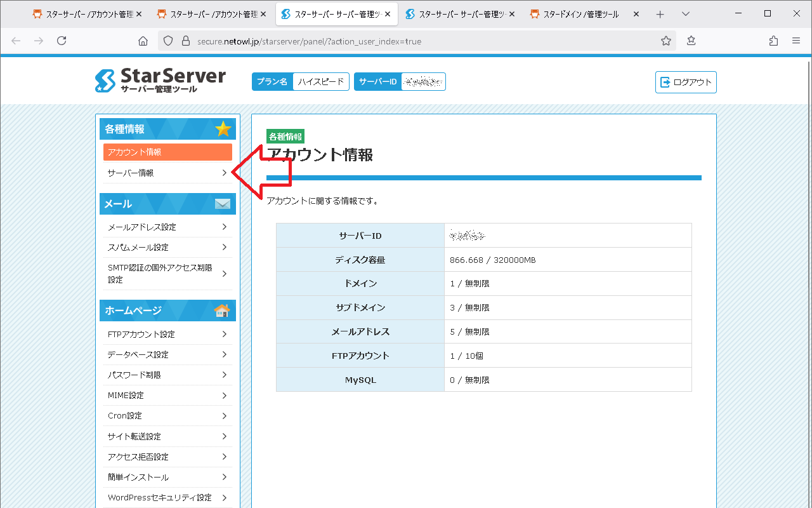
Task: Select アカウント情報 highlighted sidebar item
Action: (167, 152)
